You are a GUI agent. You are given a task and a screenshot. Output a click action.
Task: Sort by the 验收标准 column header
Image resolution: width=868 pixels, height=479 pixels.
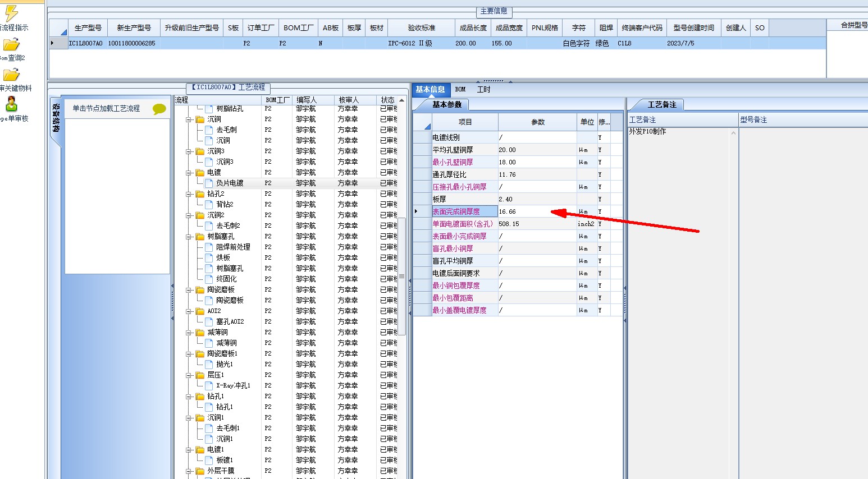click(x=421, y=28)
